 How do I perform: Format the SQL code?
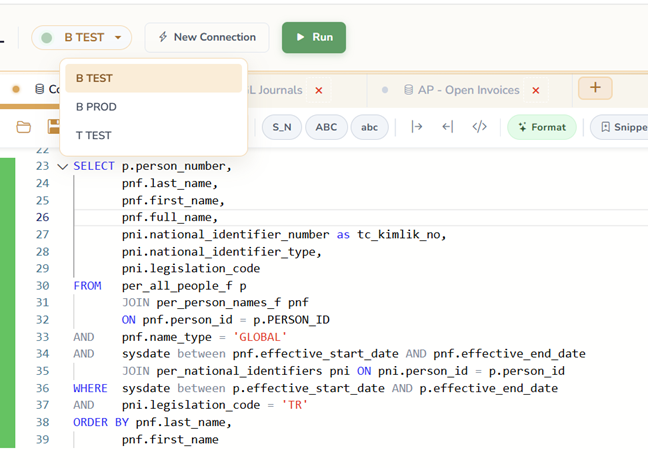[541, 127]
